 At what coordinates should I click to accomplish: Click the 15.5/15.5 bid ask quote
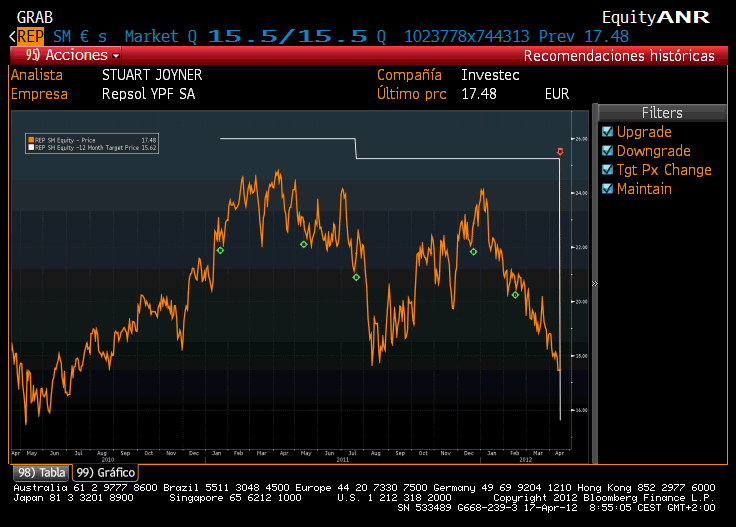coord(287,37)
